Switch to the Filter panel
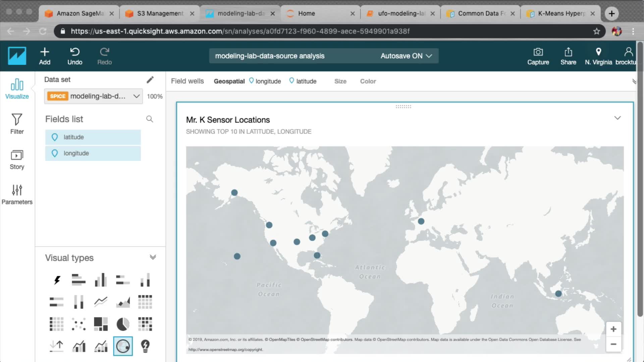644x362 pixels. (x=17, y=124)
